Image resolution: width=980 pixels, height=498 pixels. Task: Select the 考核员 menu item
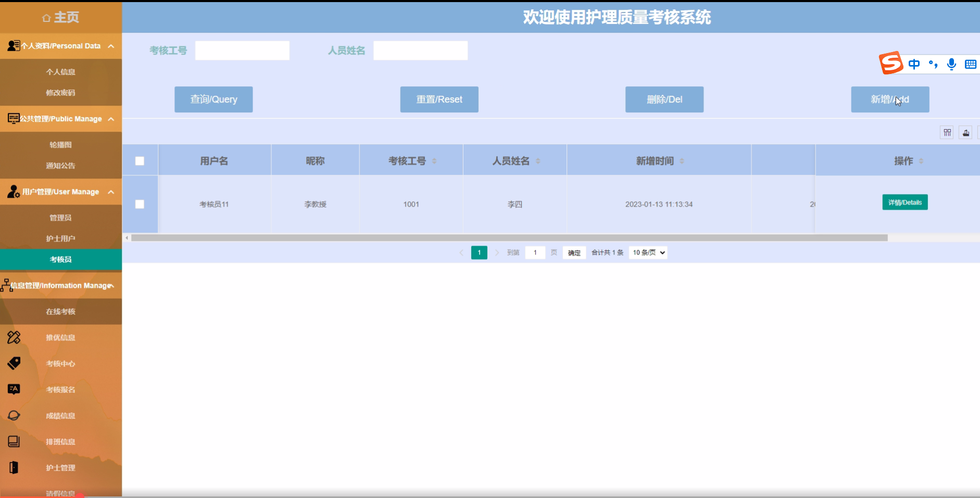(61, 259)
